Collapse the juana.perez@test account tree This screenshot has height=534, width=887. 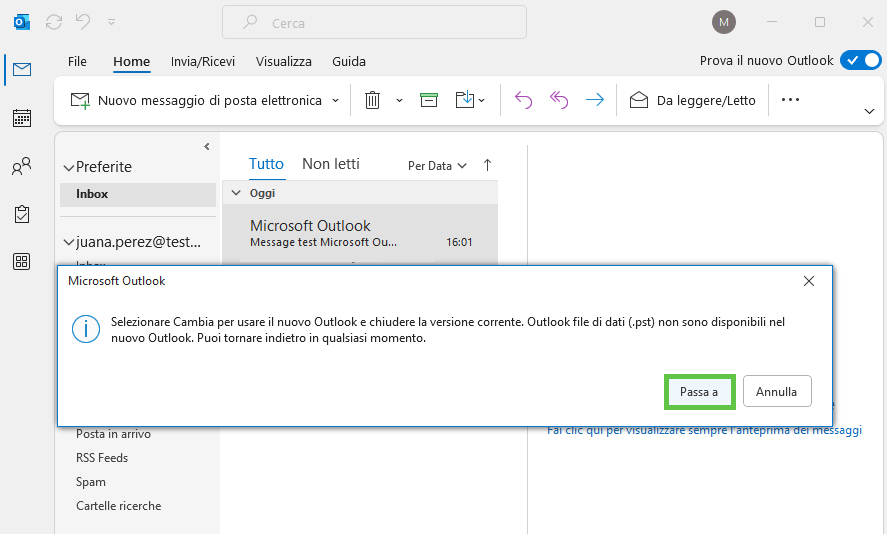(x=68, y=242)
